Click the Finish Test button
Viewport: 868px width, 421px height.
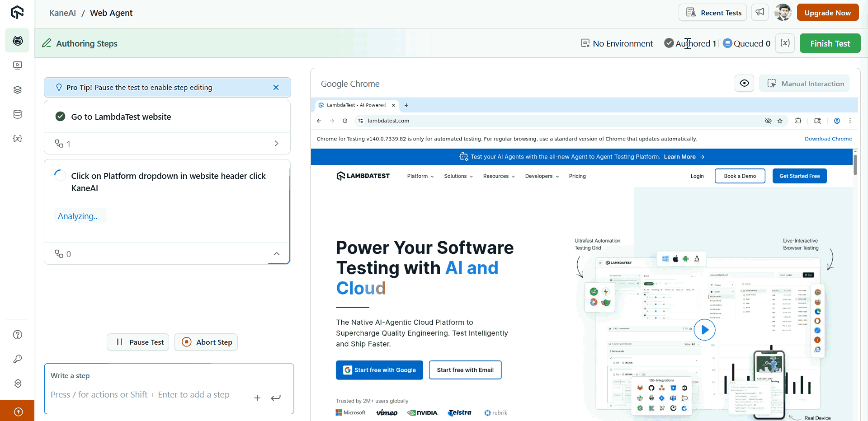[830, 43]
